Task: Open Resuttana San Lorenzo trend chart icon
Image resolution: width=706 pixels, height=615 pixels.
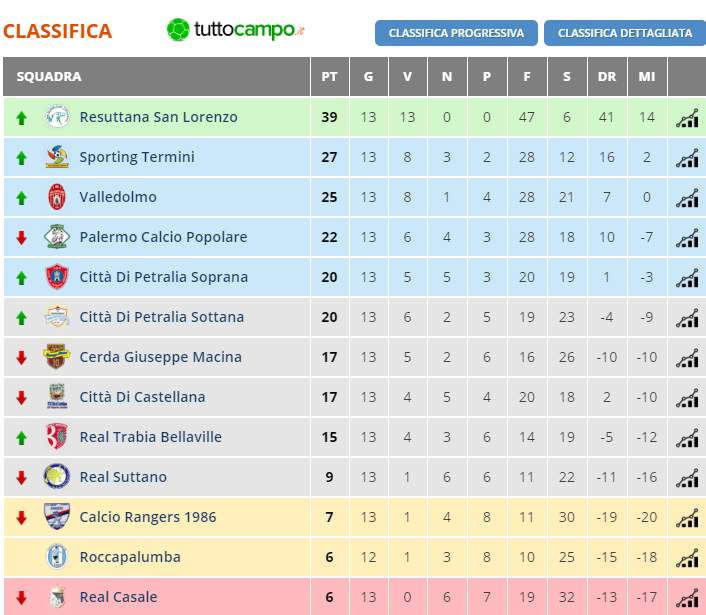Action: pos(687,118)
